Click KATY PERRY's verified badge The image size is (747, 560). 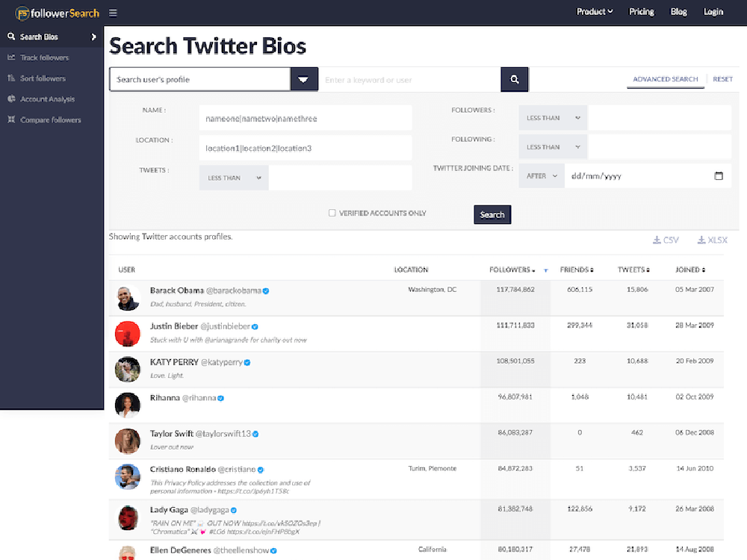(247, 362)
